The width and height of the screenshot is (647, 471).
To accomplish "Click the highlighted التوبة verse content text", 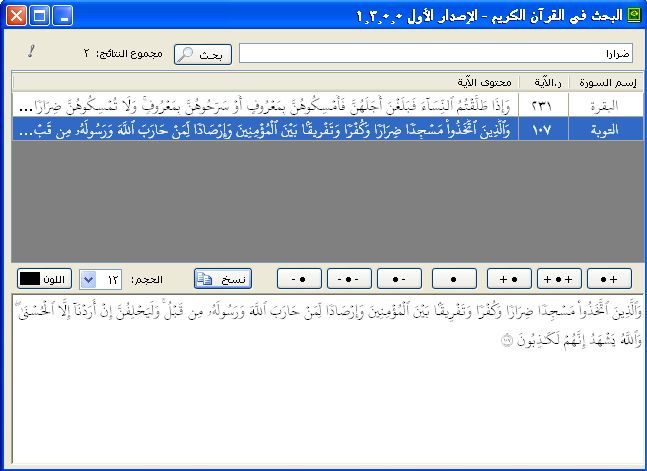I will pos(265,130).
